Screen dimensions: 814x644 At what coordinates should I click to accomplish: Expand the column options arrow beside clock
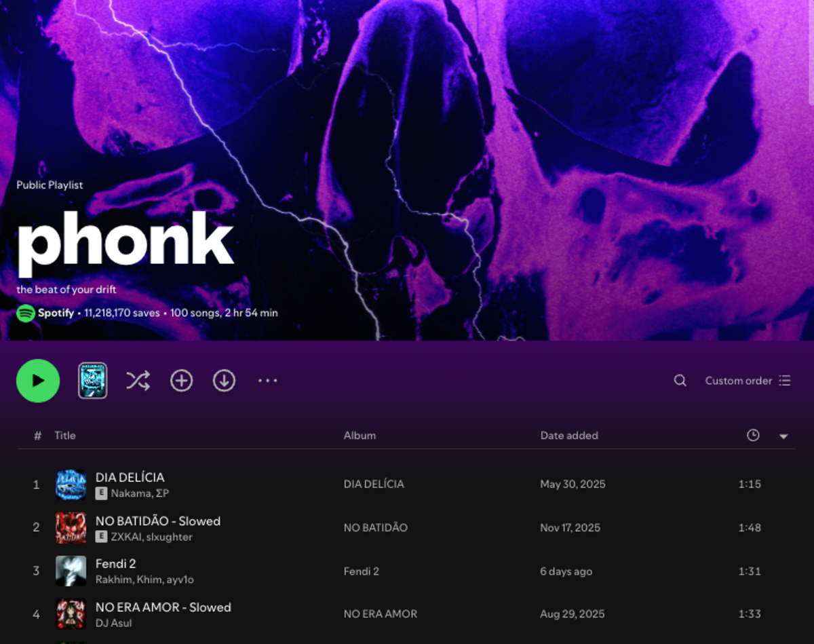click(x=783, y=436)
